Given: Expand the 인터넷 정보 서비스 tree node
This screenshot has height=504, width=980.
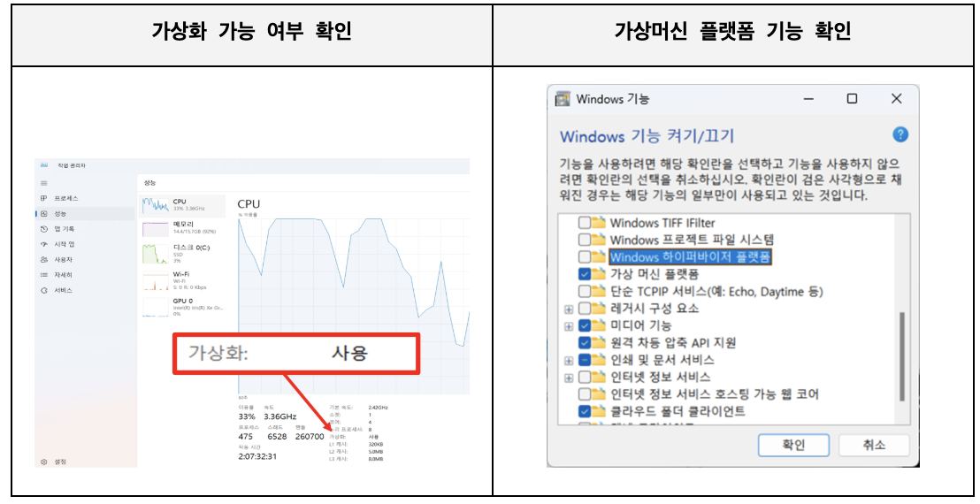Looking at the screenshot, I should 569,378.
